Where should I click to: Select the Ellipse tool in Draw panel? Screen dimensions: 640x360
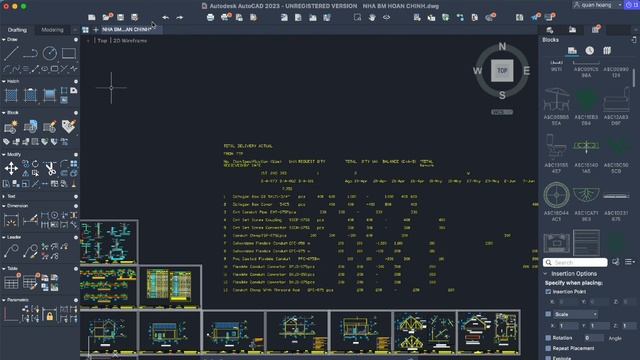pyautogui.click(x=45, y=69)
